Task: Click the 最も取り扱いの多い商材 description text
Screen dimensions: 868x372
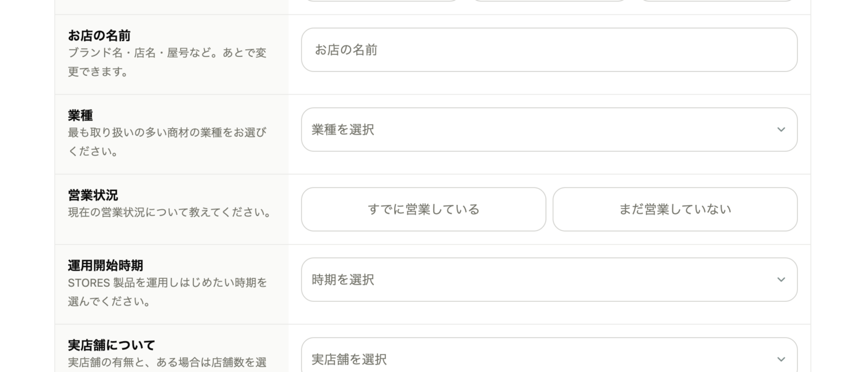Action: [x=167, y=133]
